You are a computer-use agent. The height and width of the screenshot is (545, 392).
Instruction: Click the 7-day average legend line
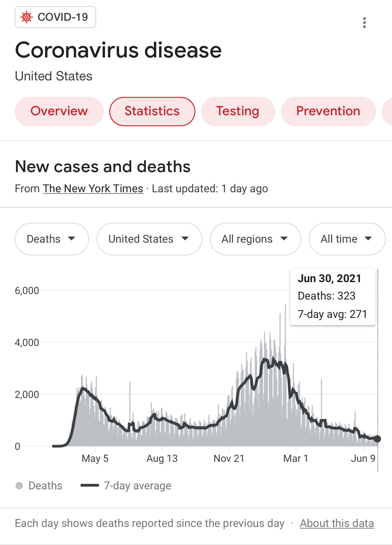coord(89,485)
